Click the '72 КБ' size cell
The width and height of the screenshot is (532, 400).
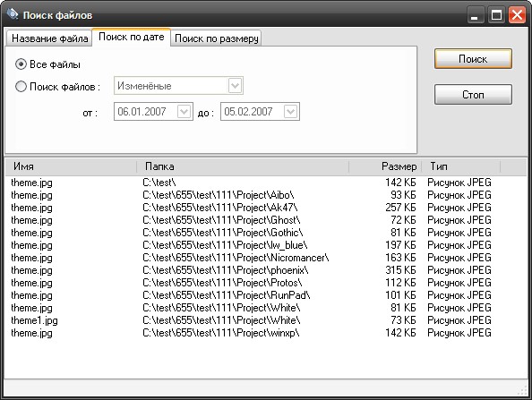pyautogui.click(x=403, y=219)
